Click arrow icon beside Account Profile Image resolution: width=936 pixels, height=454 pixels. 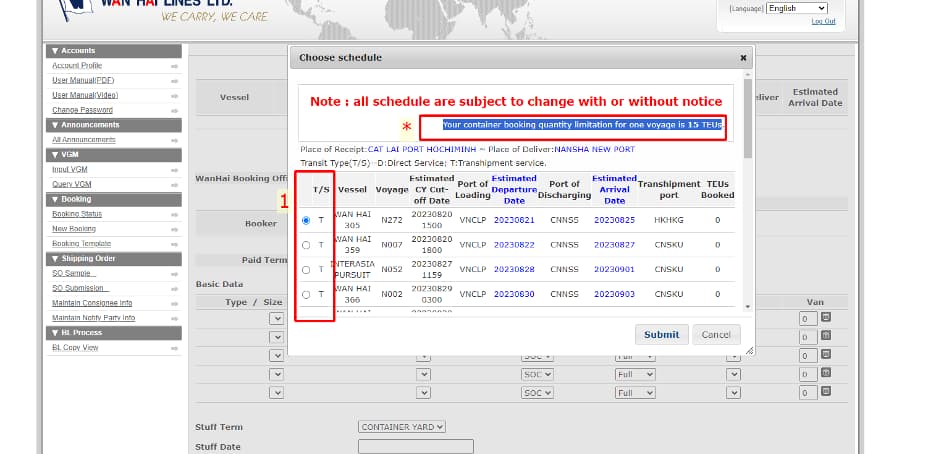pos(174,66)
